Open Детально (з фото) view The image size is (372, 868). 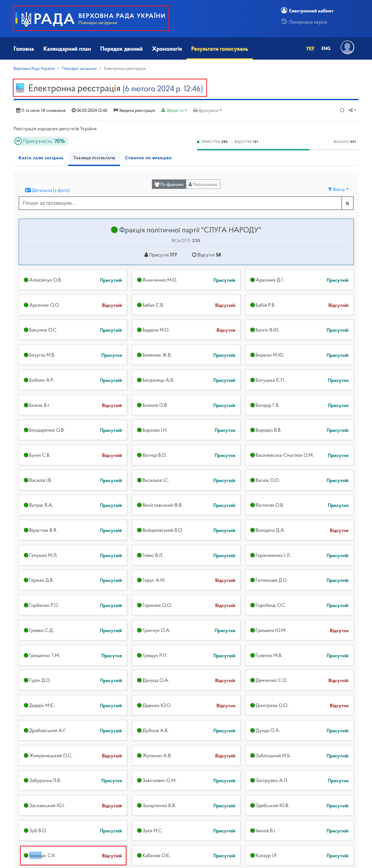[47, 190]
